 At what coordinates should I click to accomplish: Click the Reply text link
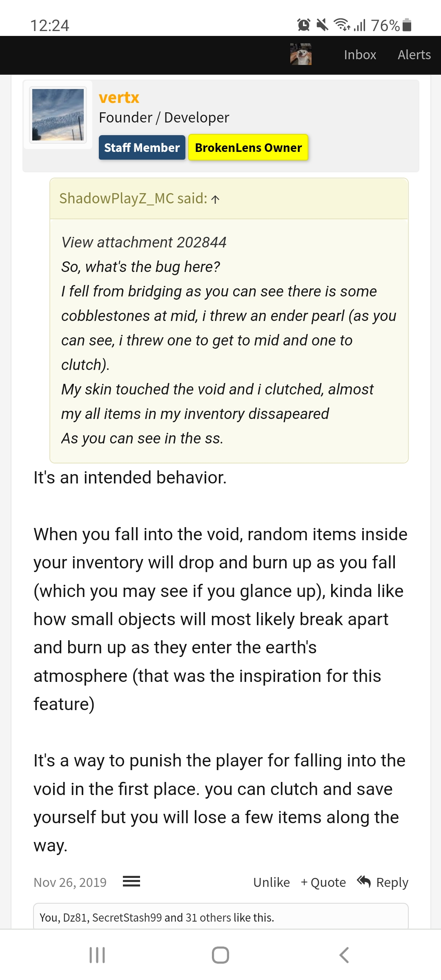392,882
